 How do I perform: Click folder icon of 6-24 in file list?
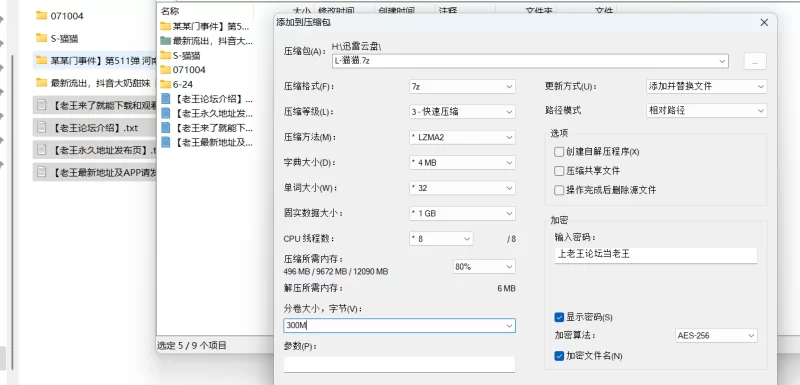165,84
